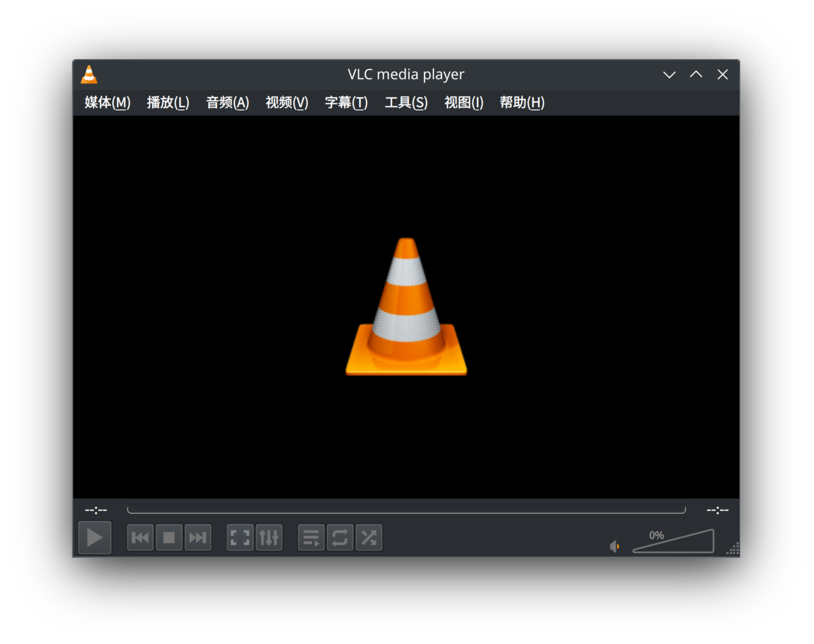Open the 视频(V) menu
Screen dimensions: 814x644
click(x=287, y=103)
